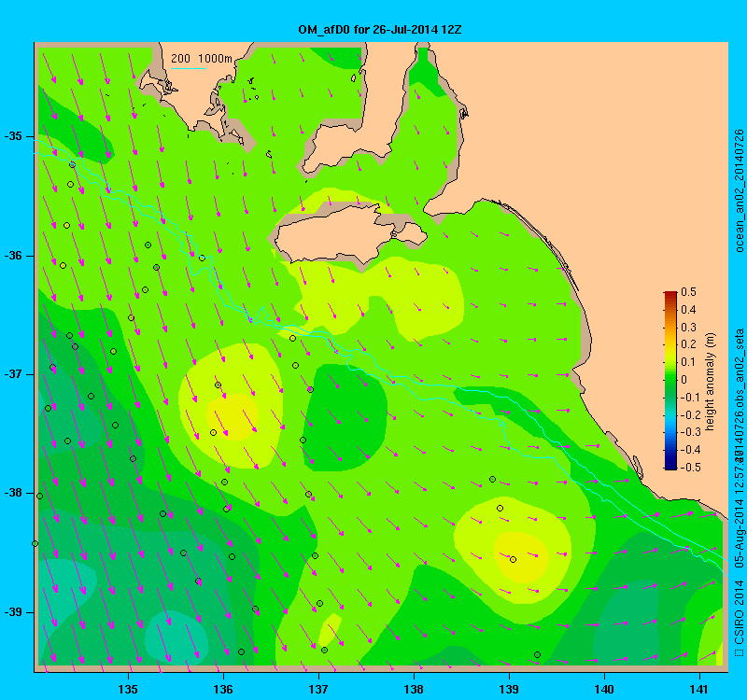The width and height of the screenshot is (747, 700).
Task: Click the vertical 'obs_an02_seta' label
Action: coord(739,365)
